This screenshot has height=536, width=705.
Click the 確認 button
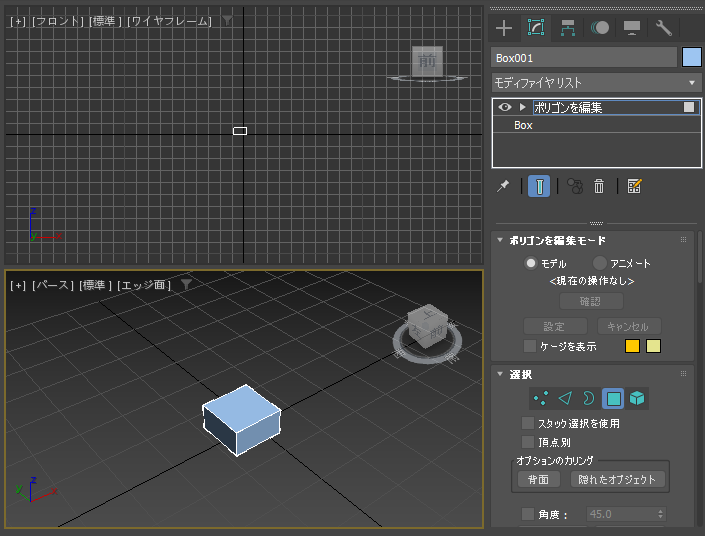point(591,301)
